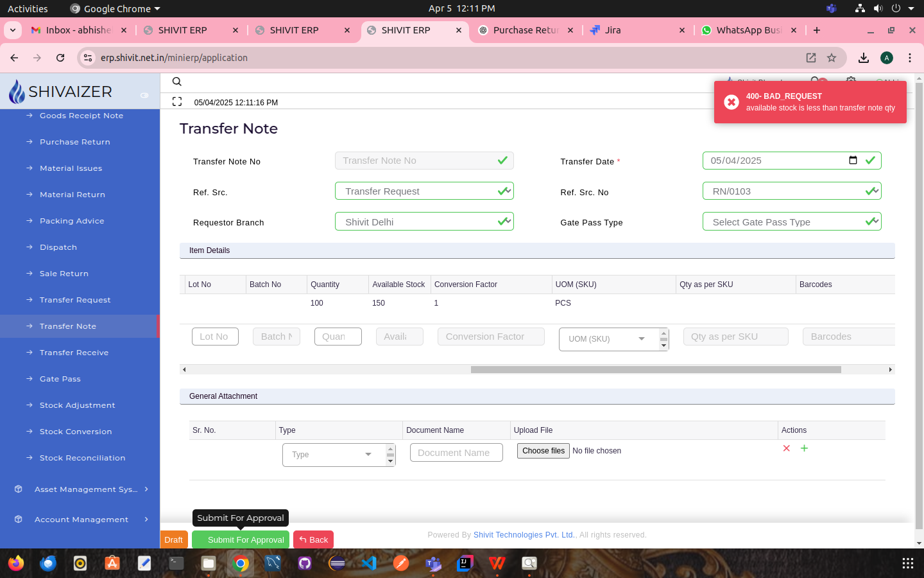
Task: Launch Firefox from the dock
Action: pyautogui.click(x=16, y=563)
